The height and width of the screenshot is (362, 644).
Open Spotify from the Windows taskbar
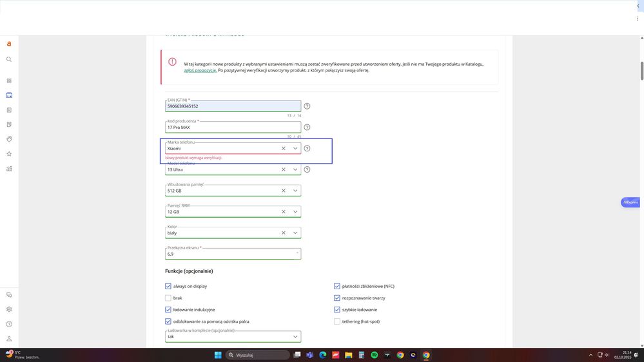click(x=375, y=355)
